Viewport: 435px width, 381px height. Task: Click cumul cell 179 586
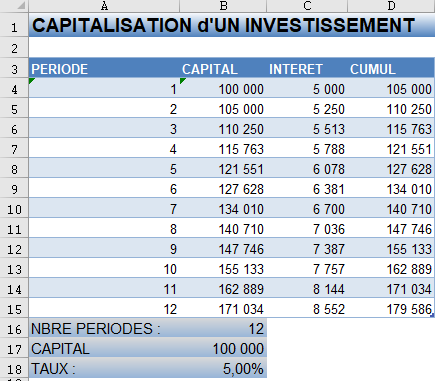point(391,309)
